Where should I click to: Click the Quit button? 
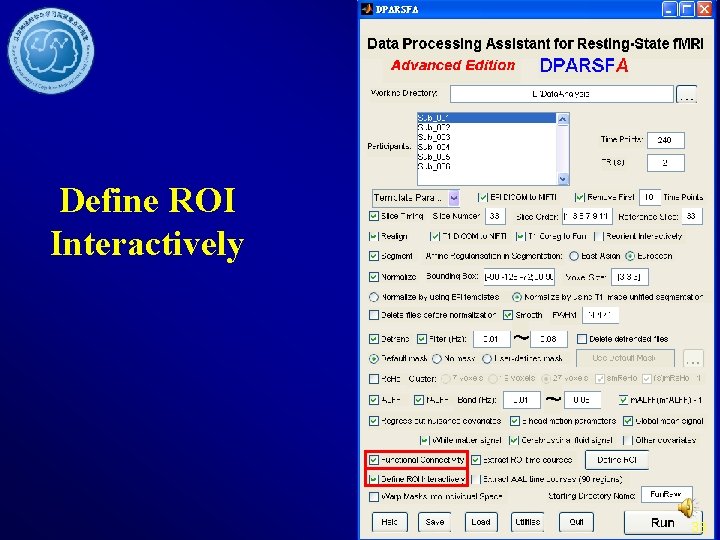coord(576,522)
